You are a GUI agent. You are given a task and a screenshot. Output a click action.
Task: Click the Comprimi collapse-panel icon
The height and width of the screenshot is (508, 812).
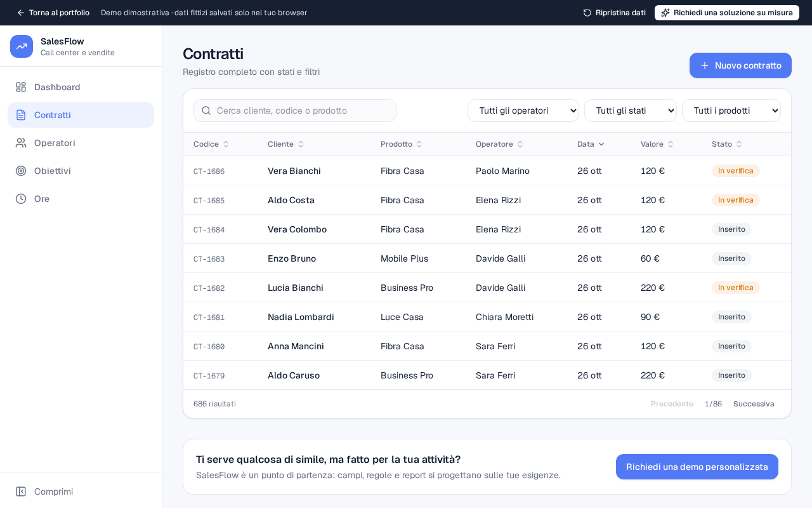click(21, 491)
